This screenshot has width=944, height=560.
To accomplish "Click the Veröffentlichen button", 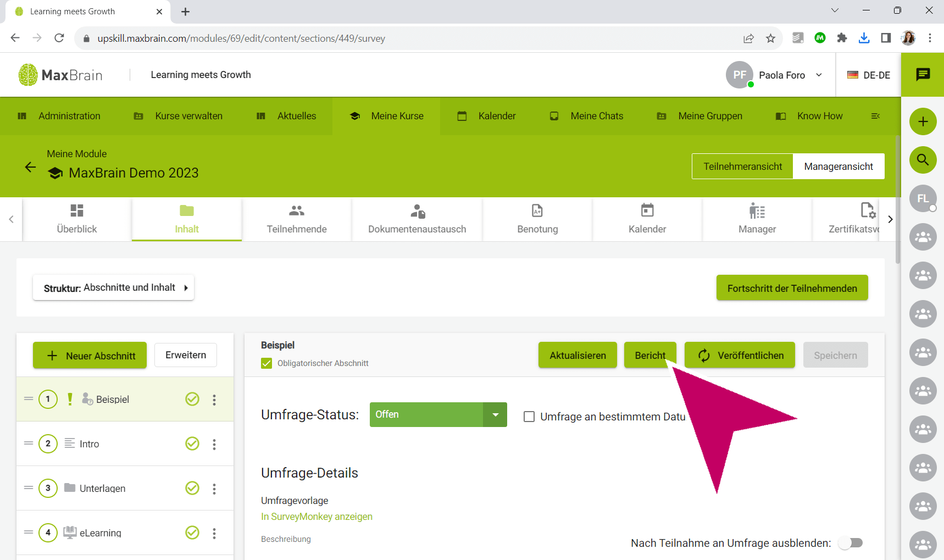I will click(x=740, y=355).
